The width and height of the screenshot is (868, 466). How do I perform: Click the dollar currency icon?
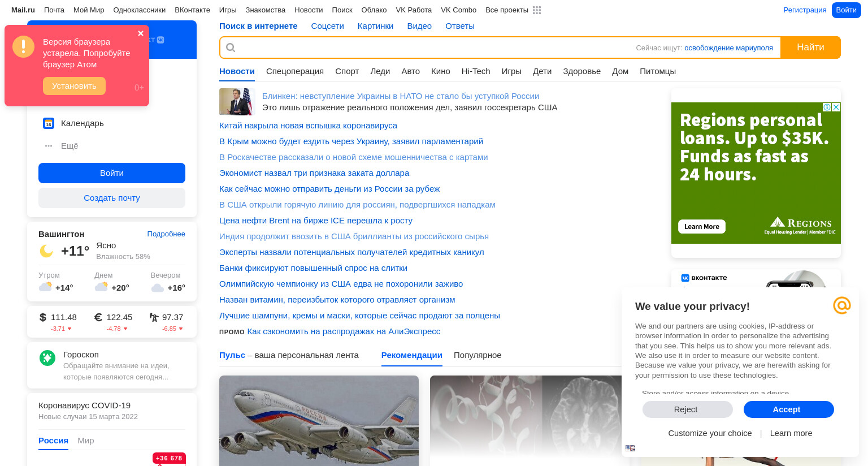tap(42, 317)
